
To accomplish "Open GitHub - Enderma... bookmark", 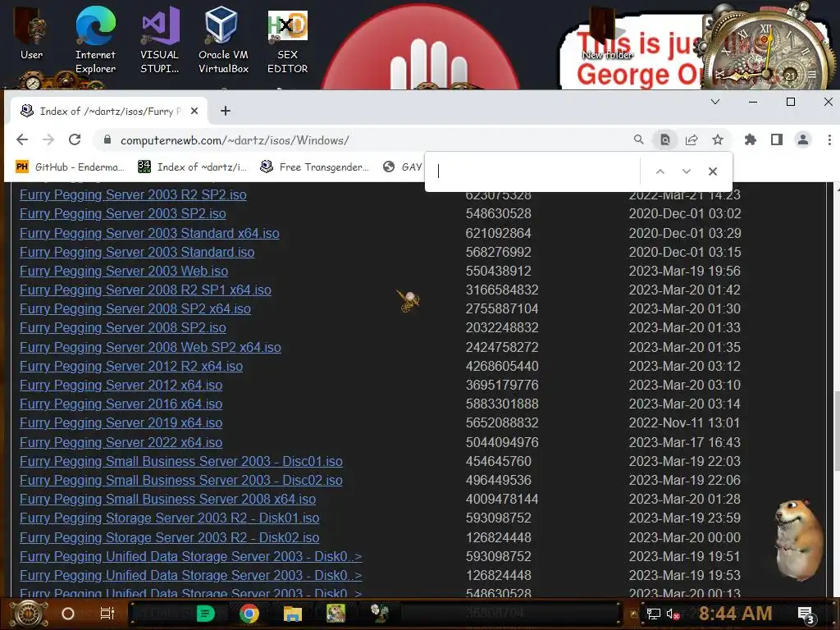I will [71, 167].
